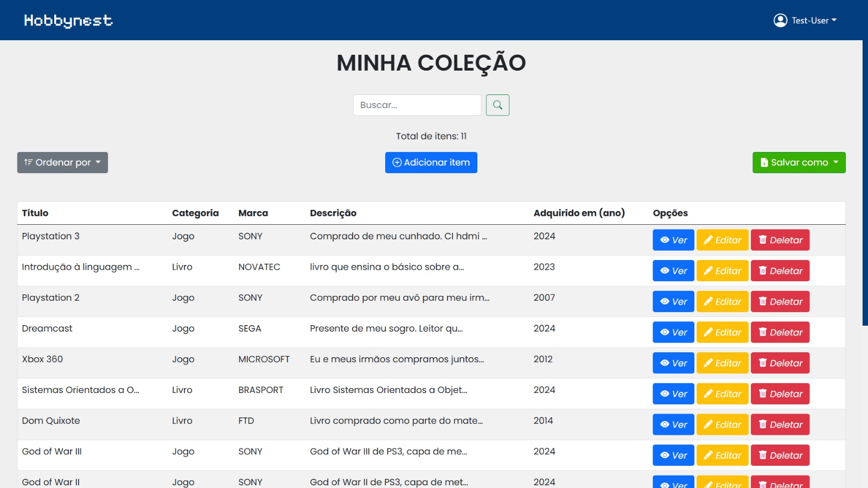Edit the Dreamcast item

tap(723, 332)
